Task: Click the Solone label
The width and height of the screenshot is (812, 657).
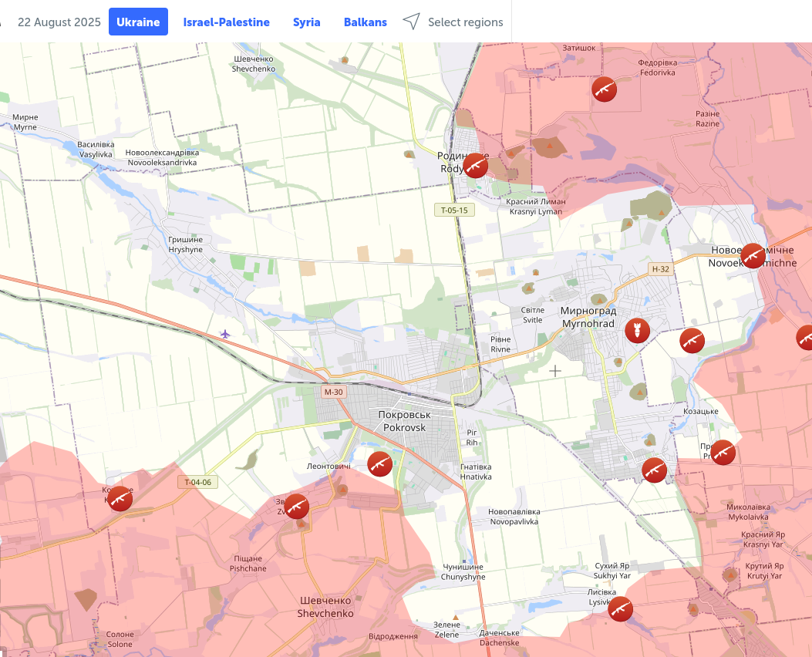Action: point(120,639)
